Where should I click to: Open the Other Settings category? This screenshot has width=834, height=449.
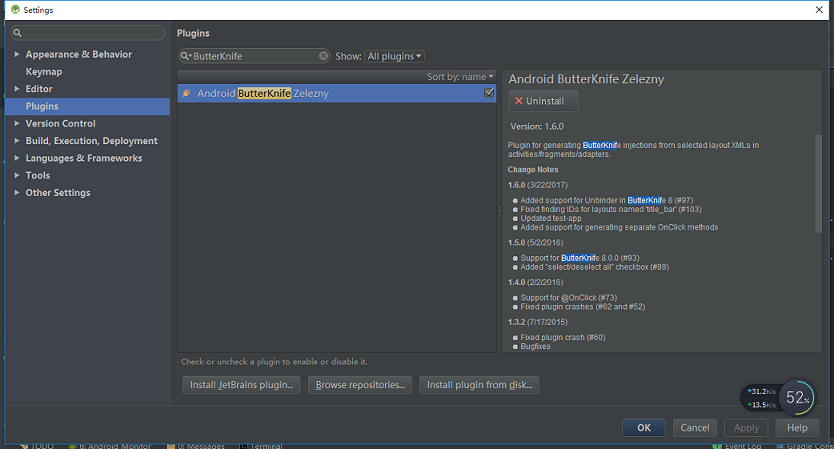58,193
